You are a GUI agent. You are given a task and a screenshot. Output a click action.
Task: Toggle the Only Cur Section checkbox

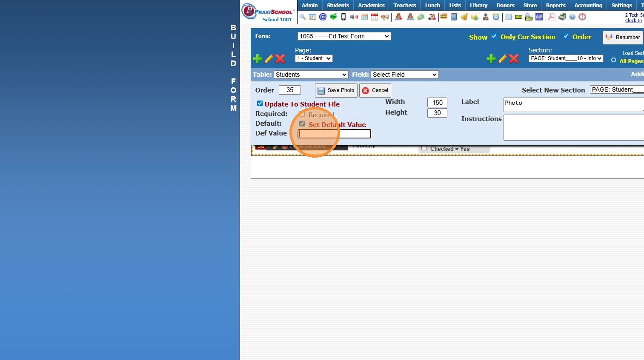494,36
